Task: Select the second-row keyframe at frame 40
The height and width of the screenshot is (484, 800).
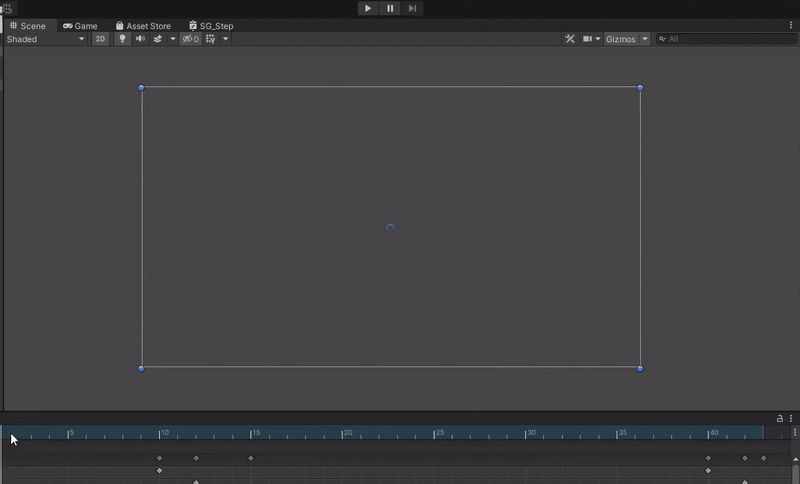Action: (x=708, y=470)
